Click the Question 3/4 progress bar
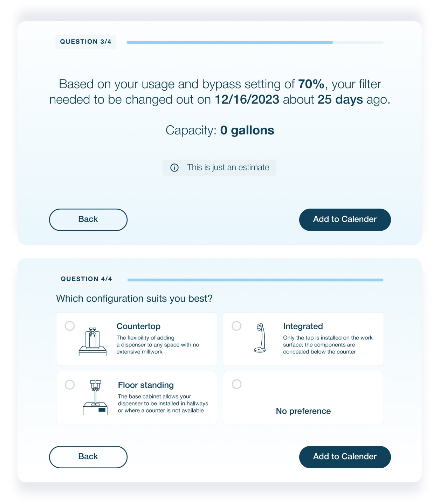The height and width of the screenshot is (504, 440). (255, 42)
